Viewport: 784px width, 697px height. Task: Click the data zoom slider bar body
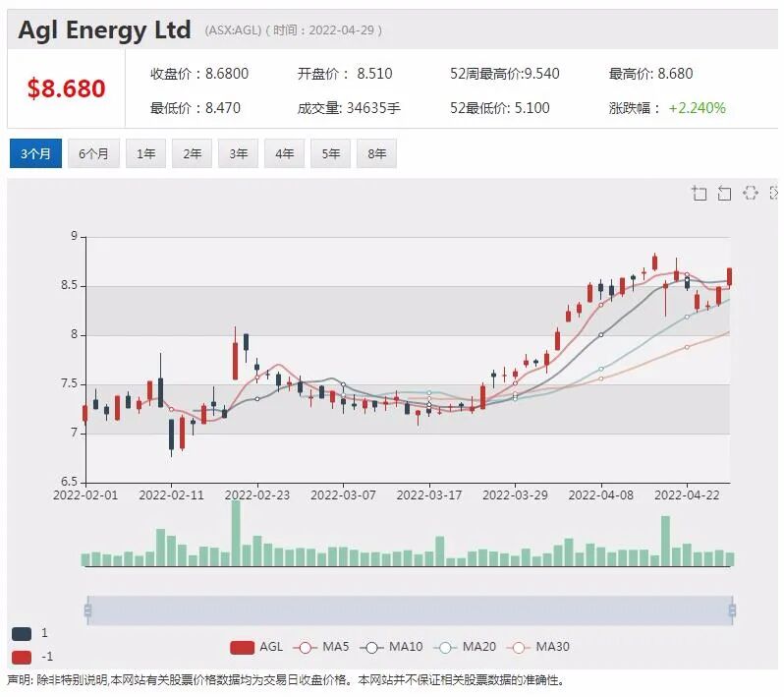tap(410, 610)
